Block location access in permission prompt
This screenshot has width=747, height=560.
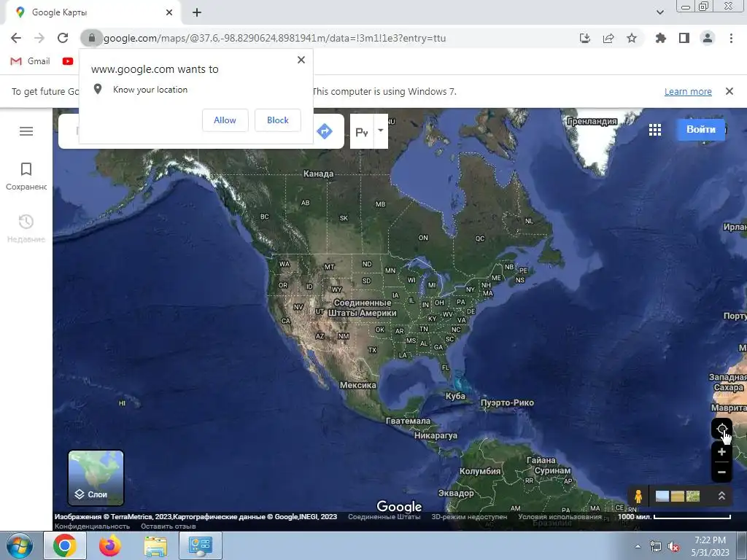278,120
